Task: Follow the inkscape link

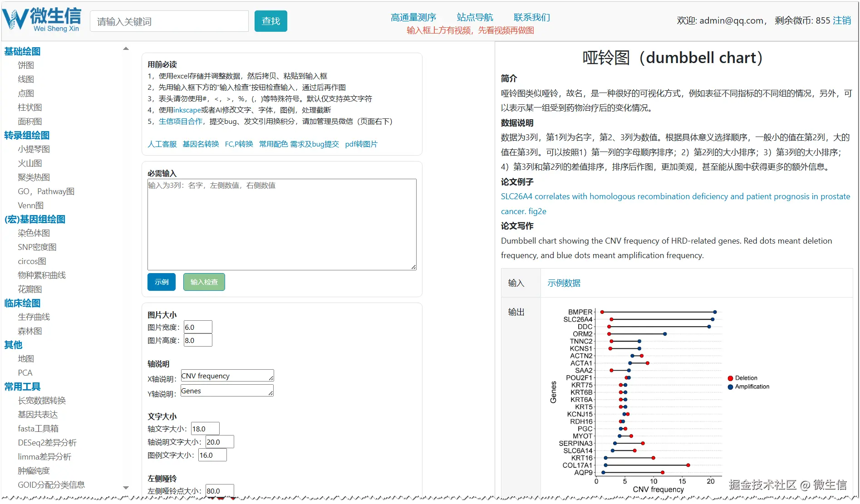Action: pos(187,110)
